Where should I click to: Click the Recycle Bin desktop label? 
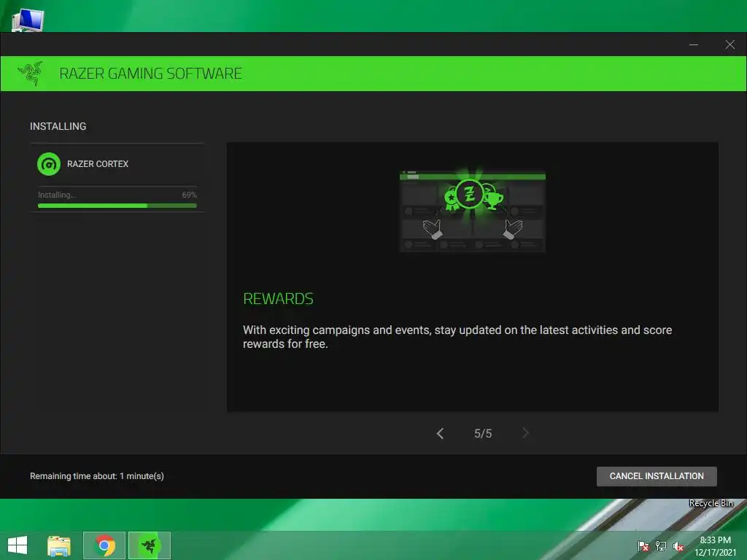coord(711,503)
